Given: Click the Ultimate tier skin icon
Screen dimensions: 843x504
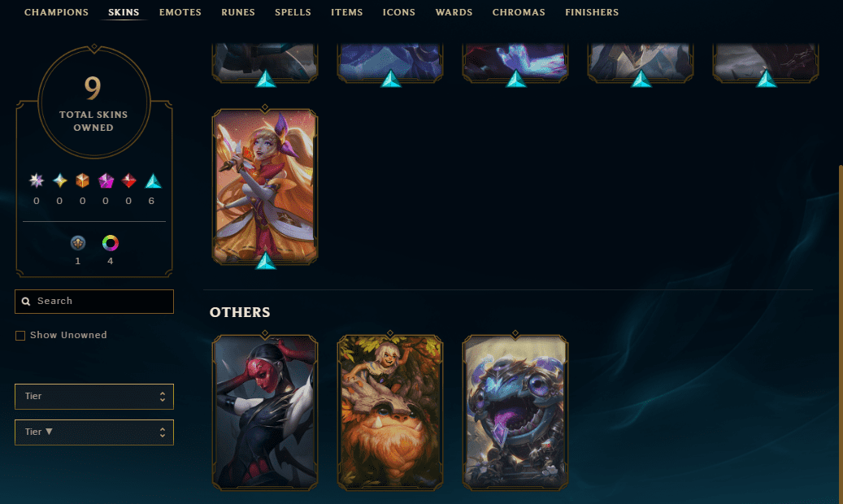Looking at the screenshot, I should point(37,180).
